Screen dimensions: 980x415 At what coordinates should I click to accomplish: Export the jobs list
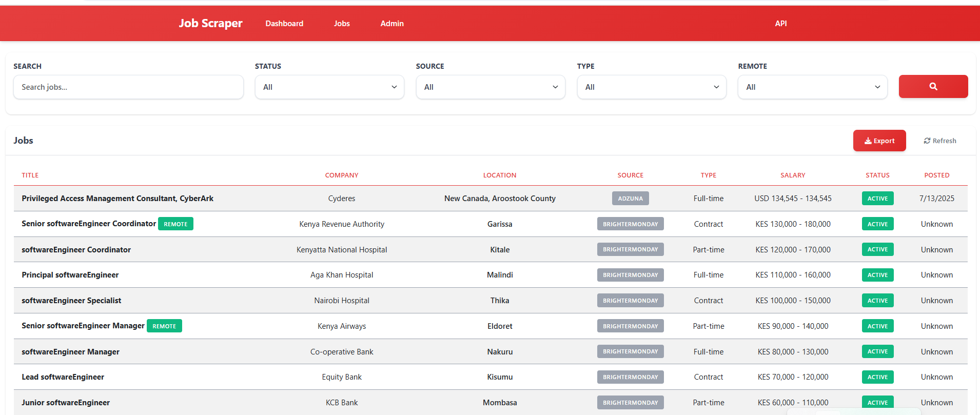[879, 141]
